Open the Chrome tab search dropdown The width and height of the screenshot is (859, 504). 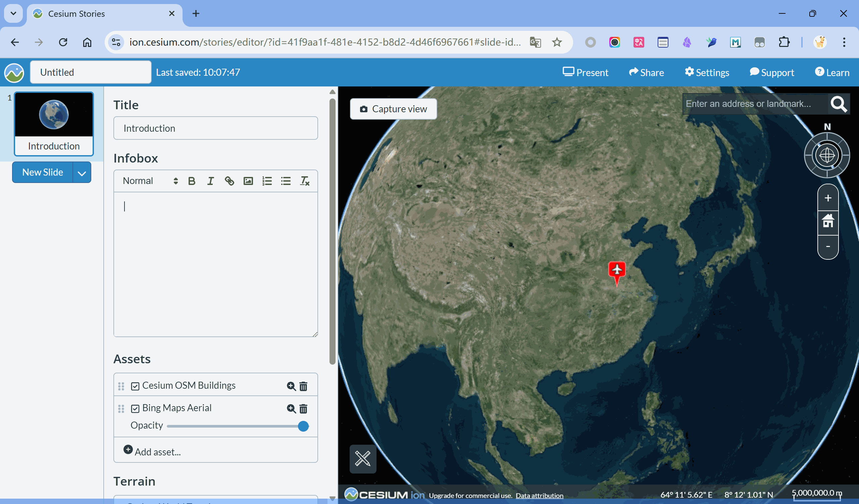click(x=13, y=14)
